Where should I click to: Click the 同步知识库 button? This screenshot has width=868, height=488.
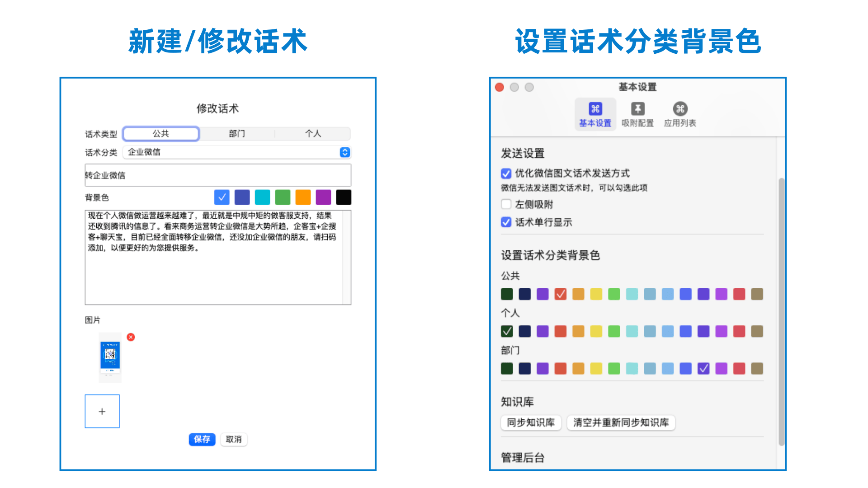point(531,422)
